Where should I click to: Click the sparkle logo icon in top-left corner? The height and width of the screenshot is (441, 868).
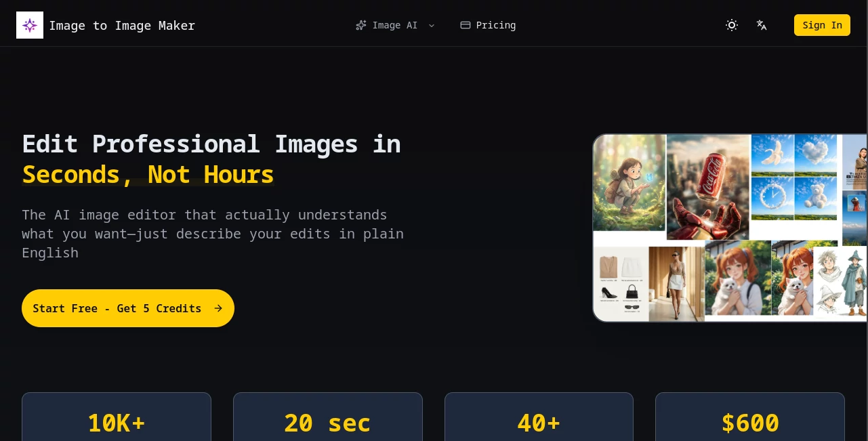[x=30, y=25]
